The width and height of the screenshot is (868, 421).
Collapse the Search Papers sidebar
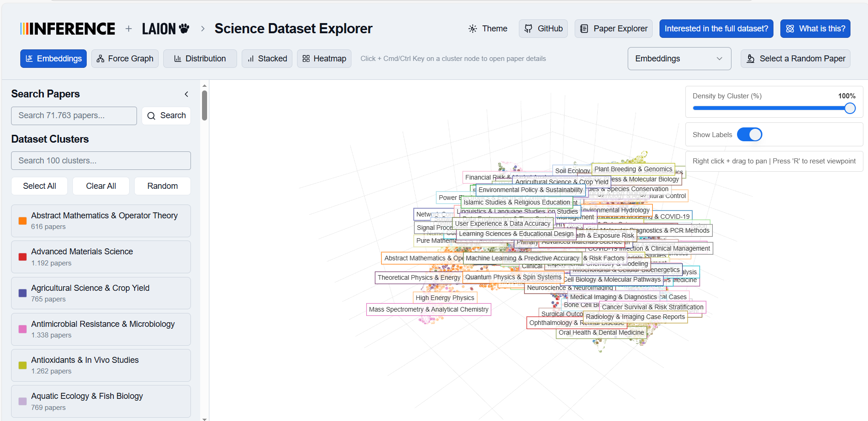click(x=186, y=94)
